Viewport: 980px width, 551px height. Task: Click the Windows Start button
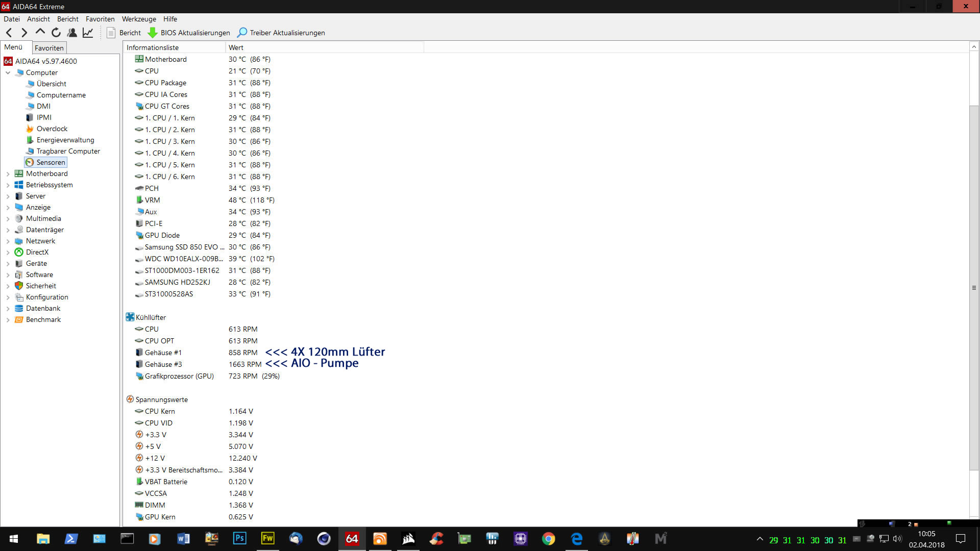click(14, 539)
